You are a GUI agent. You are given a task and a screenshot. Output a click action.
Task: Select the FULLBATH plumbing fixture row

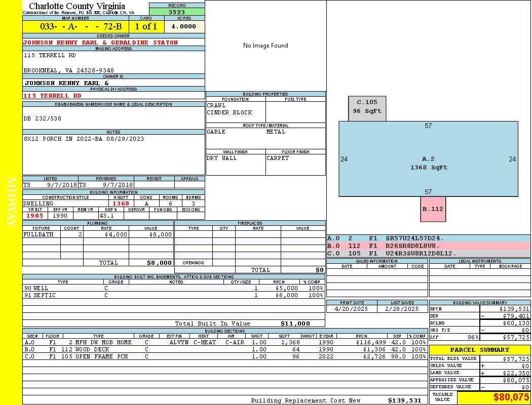tap(98, 235)
